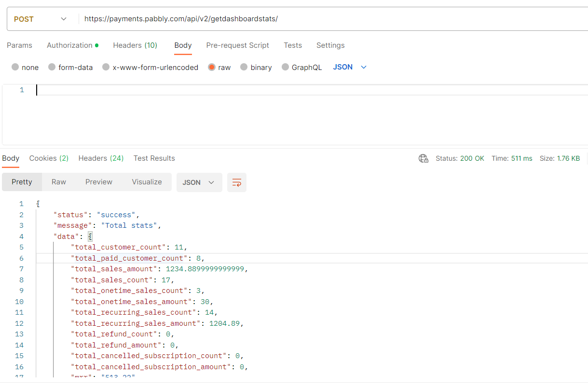Screen dimensions: 588x389
Task: Select the raw body radio button
Action: tap(212, 68)
